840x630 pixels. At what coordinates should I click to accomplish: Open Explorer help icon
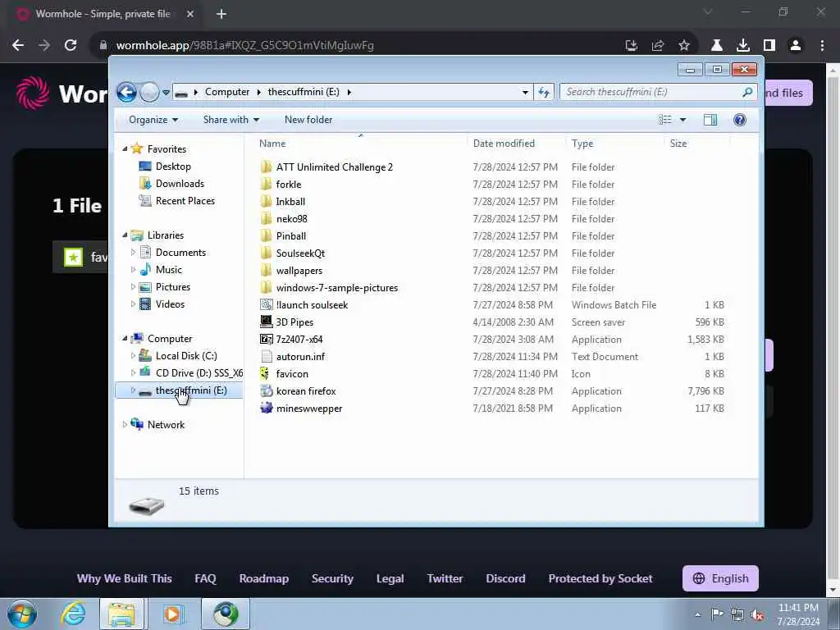pyautogui.click(x=740, y=120)
